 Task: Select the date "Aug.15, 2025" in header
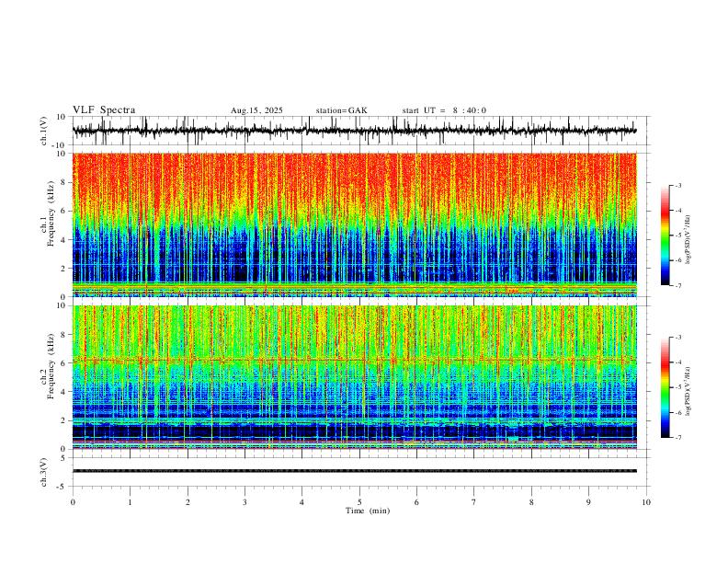click(256, 110)
